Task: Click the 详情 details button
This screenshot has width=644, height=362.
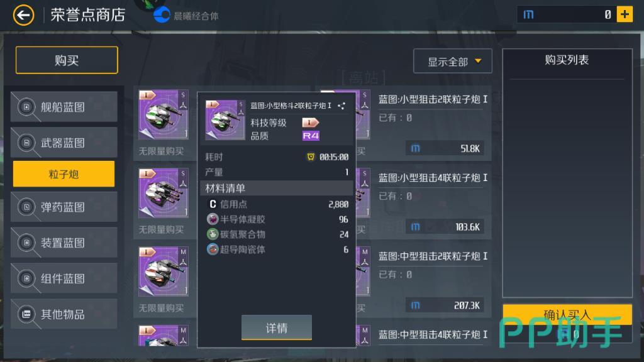Action: (x=277, y=327)
